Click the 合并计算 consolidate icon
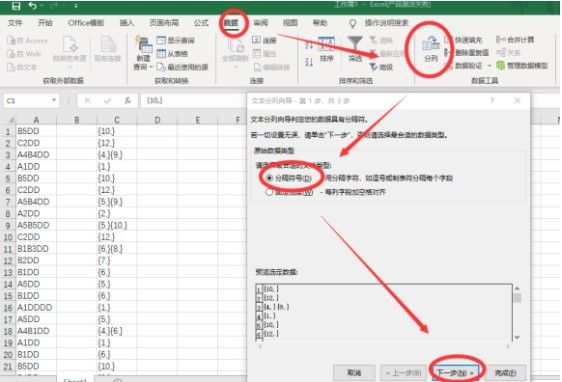The image size is (562, 382). tap(501, 39)
